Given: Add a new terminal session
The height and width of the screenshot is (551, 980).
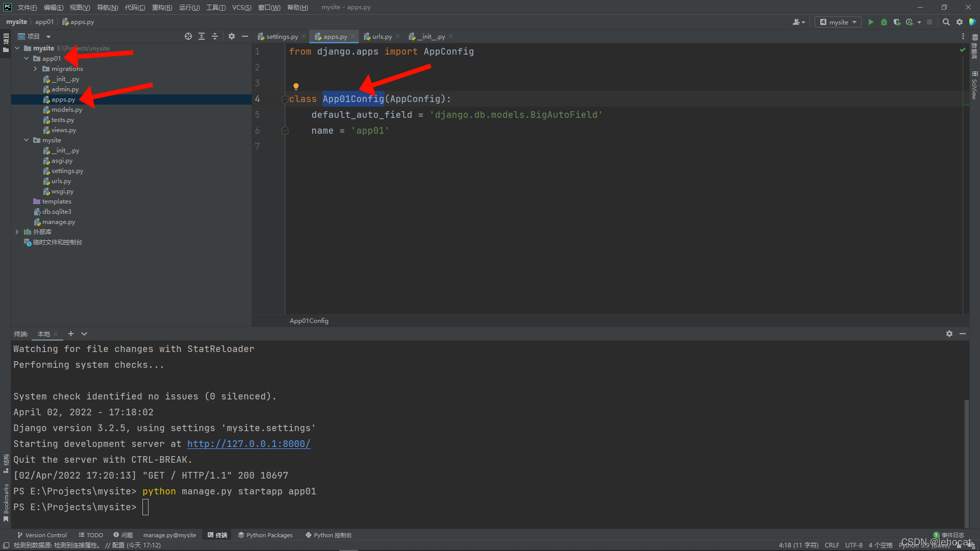Looking at the screenshot, I should [x=71, y=334].
